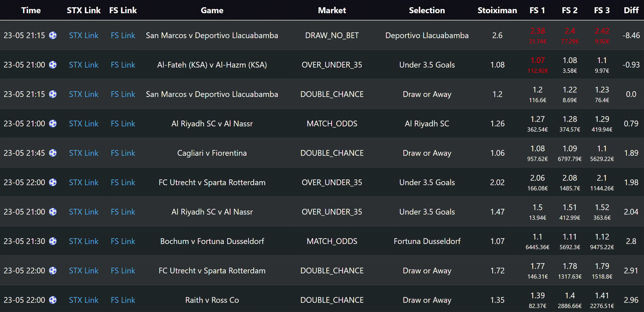Image resolution: width=644 pixels, height=312 pixels.
Task: Click the Game column header
Action: [212, 10]
